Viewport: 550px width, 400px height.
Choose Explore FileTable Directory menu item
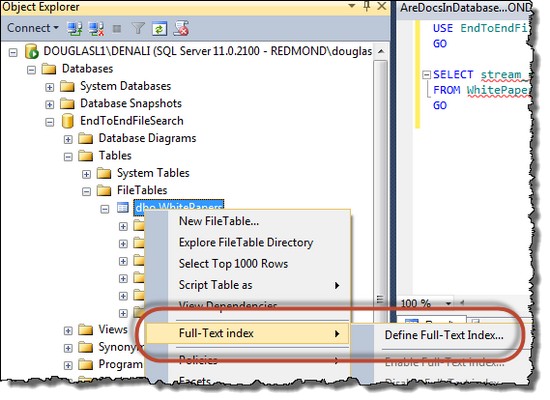pos(247,242)
